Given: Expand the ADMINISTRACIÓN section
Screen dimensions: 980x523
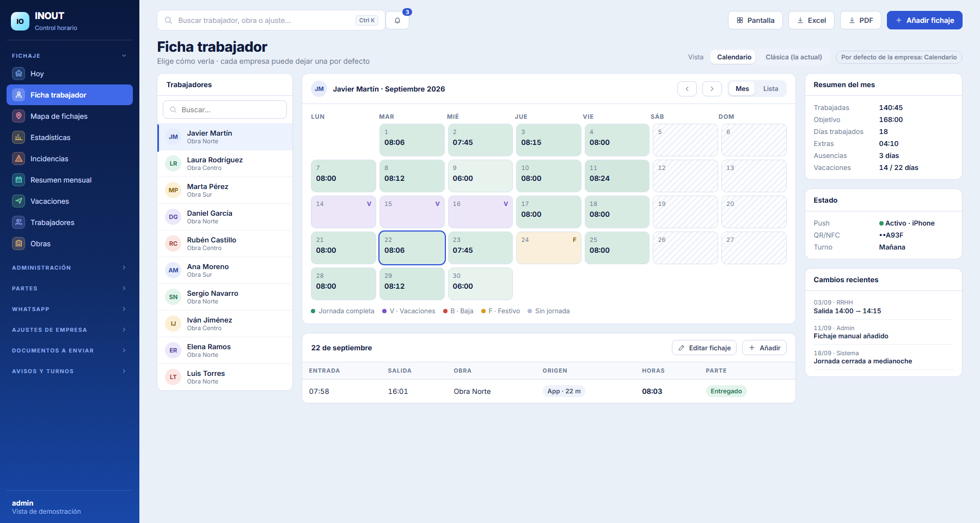Looking at the screenshot, I should pos(70,267).
